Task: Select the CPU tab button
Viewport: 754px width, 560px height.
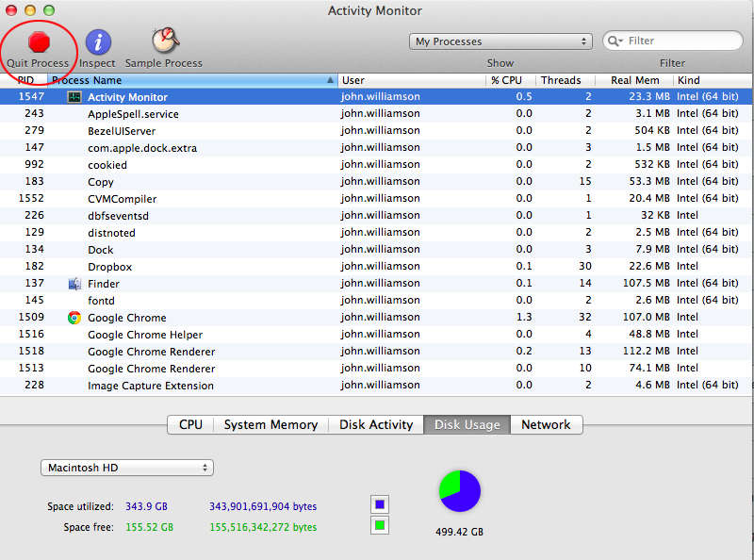Action: 190,424
